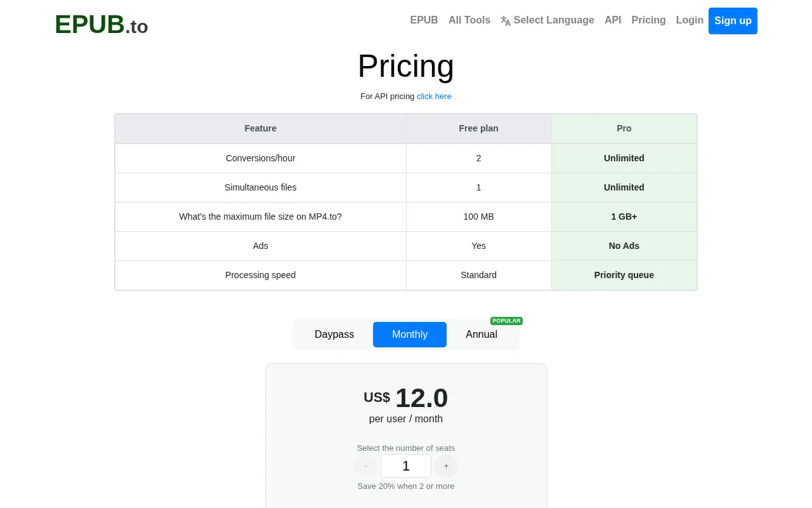The image size is (812, 508).
Task: Click the US$ 12.0 price
Action: 406,398
